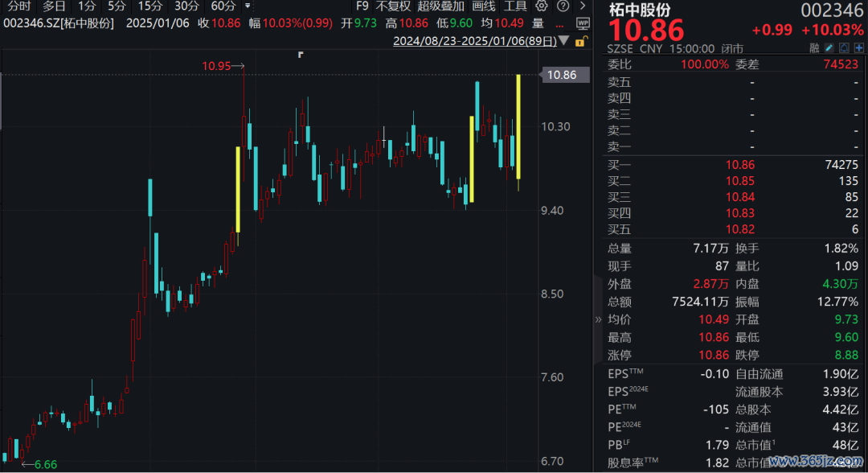Switch to 分时 intraday tab
Viewport: 868px width, 473px height.
[19, 6]
